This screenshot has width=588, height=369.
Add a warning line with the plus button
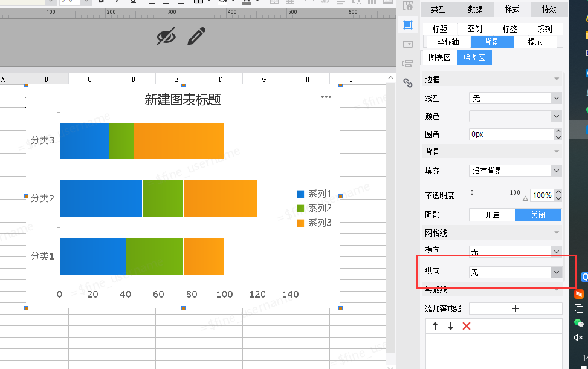pos(515,309)
